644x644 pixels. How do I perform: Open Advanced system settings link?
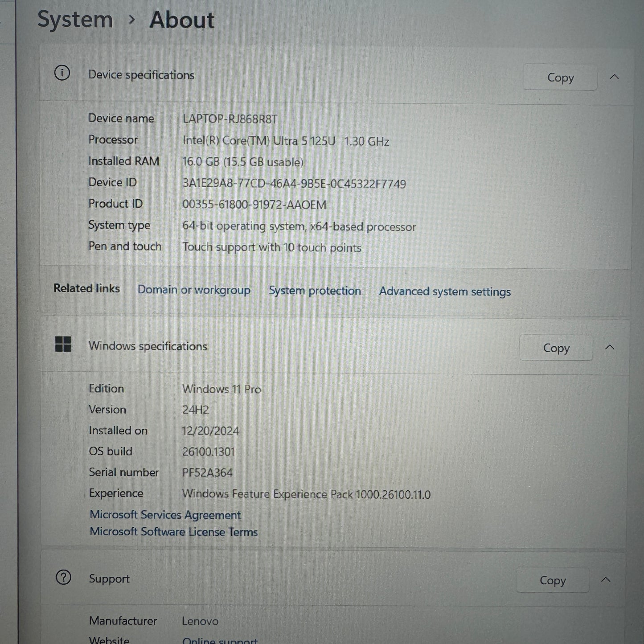pyautogui.click(x=445, y=291)
